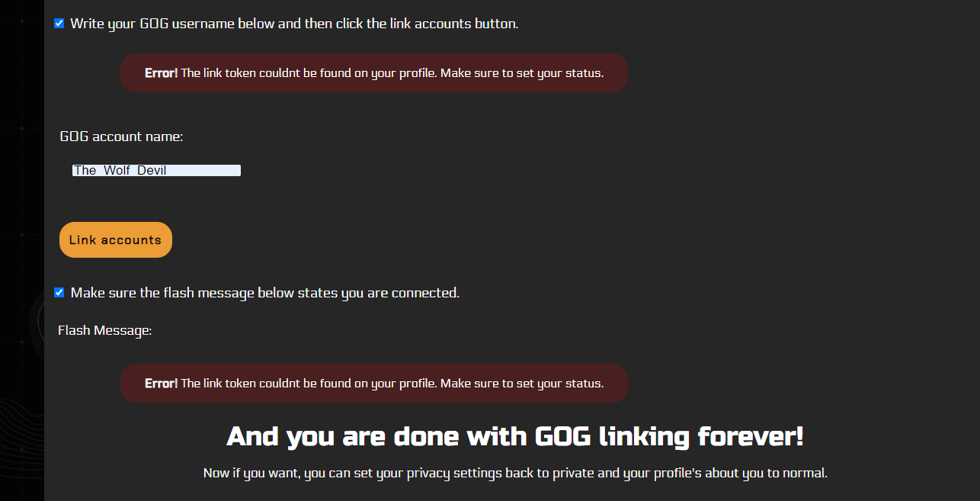Click the privacy settings reminder text at bottom
This screenshot has width=980, height=501.
click(515, 473)
